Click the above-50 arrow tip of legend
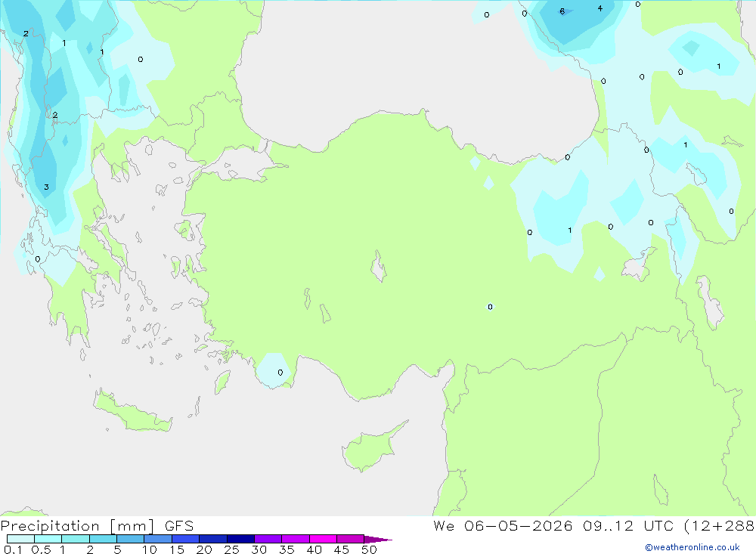 (378, 539)
